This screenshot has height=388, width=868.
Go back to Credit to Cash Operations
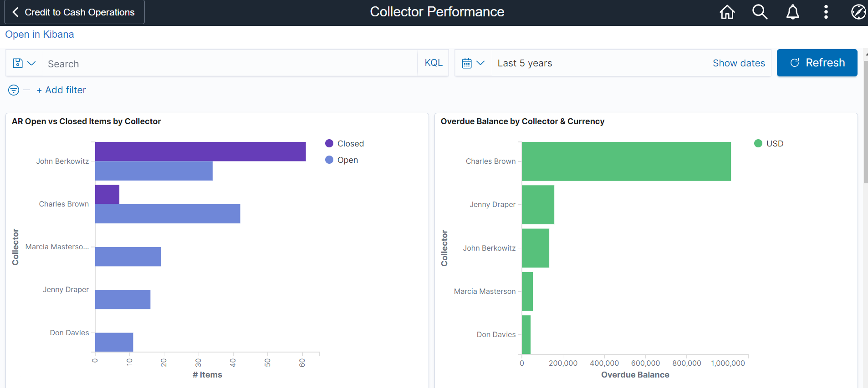[74, 12]
